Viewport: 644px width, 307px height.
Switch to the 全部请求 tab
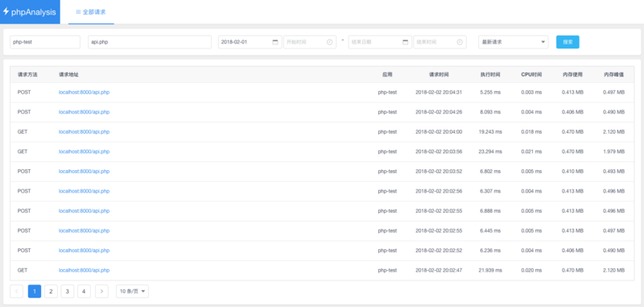(91, 12)
